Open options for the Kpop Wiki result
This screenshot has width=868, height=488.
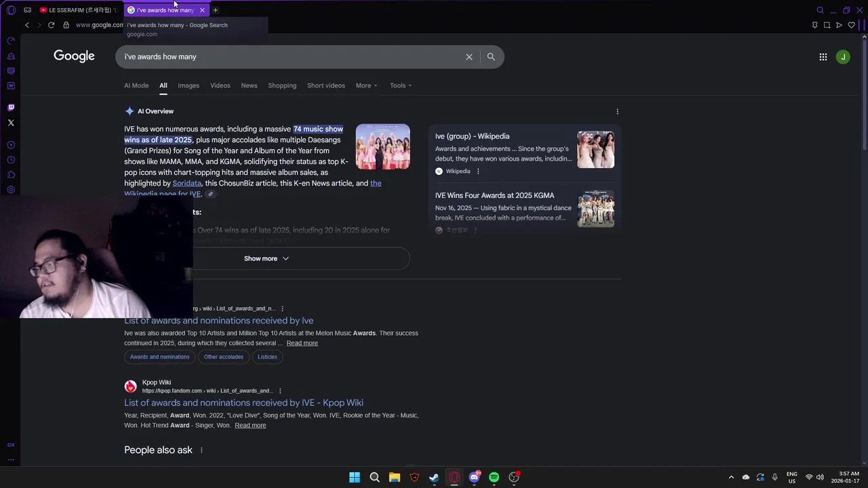coord(280,390)
